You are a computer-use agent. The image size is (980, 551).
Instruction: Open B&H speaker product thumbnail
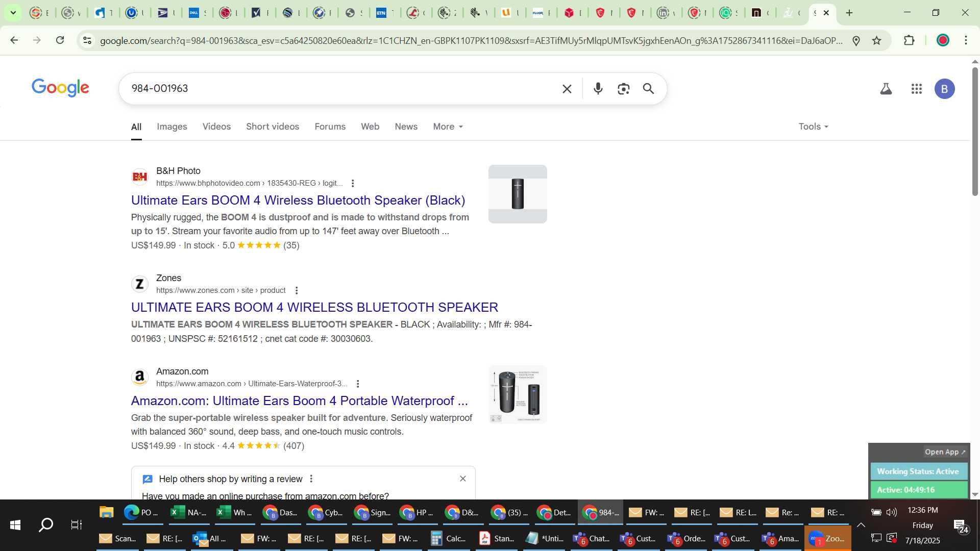click(518, 194)
